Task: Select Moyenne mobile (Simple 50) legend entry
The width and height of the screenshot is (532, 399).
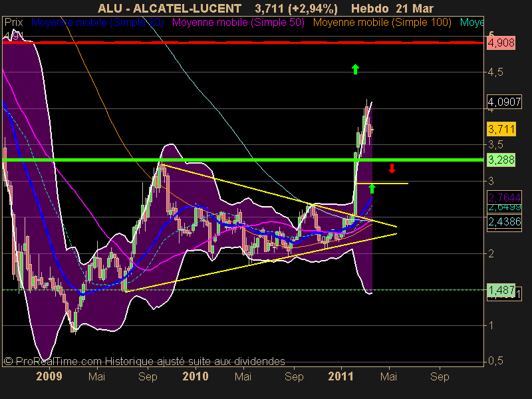Action: click(238, 23)
